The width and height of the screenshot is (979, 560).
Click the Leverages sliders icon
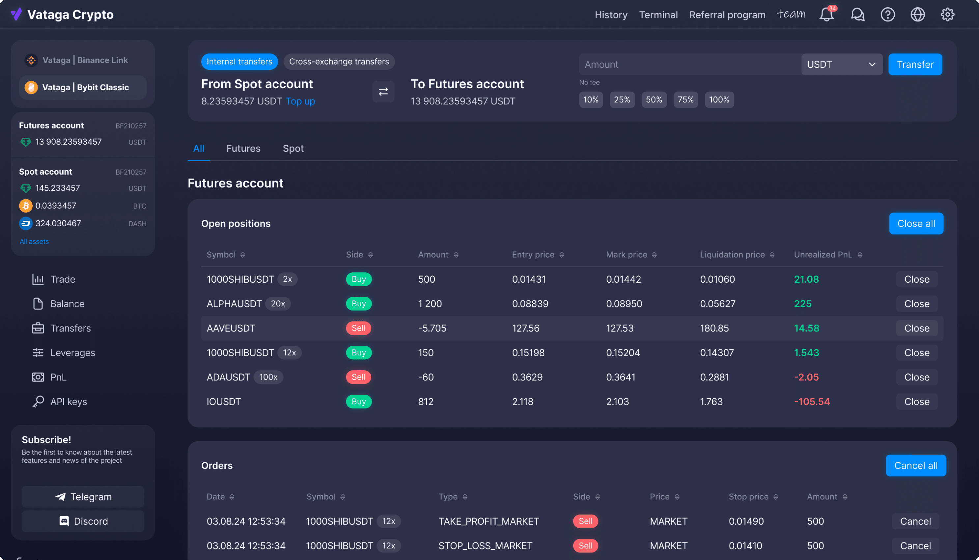tap(38, 353)
